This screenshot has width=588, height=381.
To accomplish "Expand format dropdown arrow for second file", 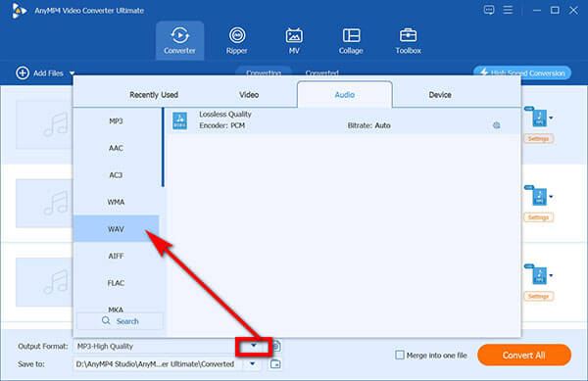I will 551,197.
